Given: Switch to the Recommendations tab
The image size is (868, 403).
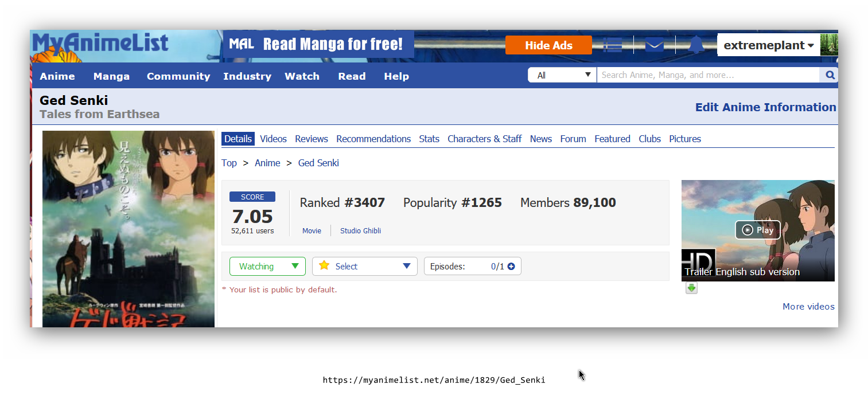Looking at the screenshot, I should [373, 139].
